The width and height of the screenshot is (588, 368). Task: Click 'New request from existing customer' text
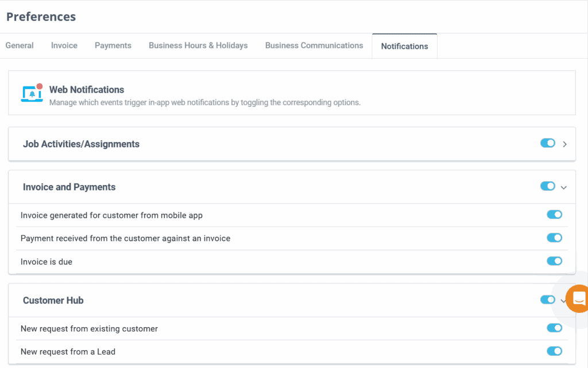coord(89,328)
